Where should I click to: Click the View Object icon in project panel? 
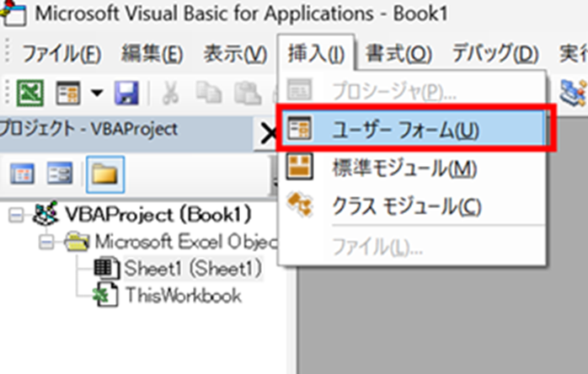tap(60, 174)
